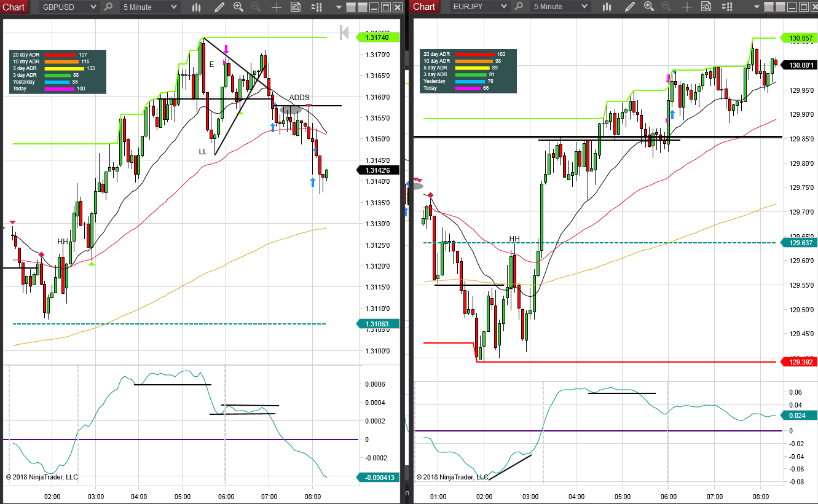Click the 129.392 price marker
Viewport: 818px width, 504px height.
(x=798, y=362)
